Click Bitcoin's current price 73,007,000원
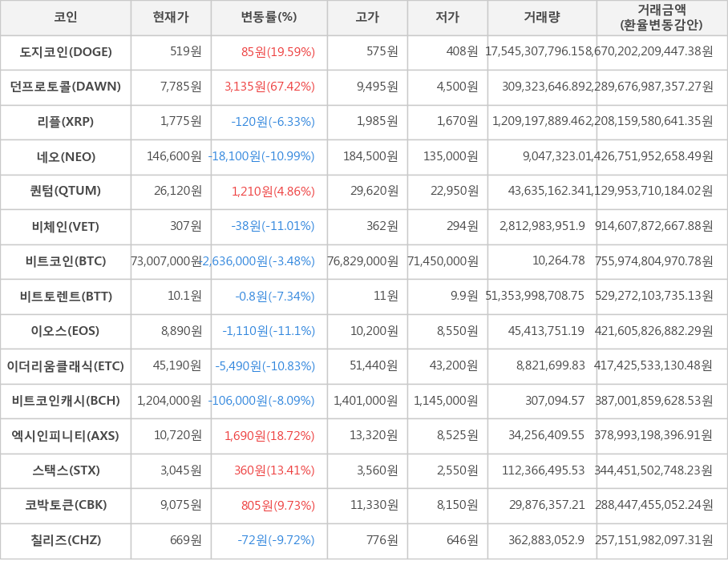The image size is (728, 561). 167,261
